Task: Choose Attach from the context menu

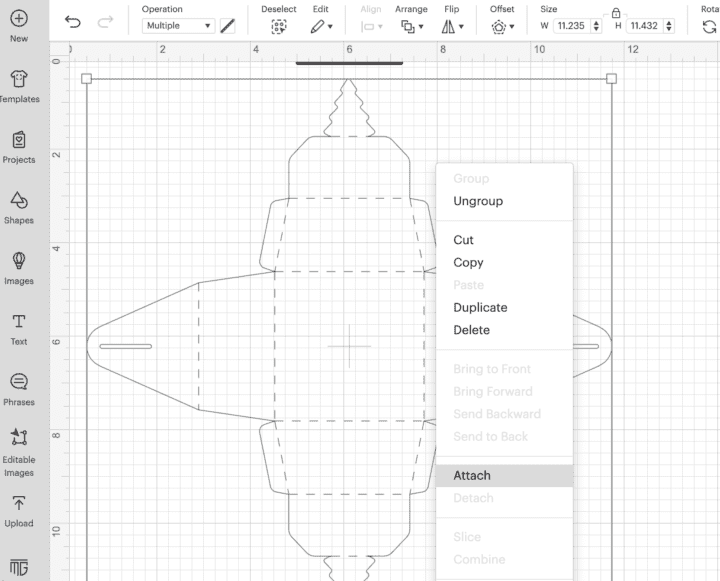Action: [x=472, y=475]
